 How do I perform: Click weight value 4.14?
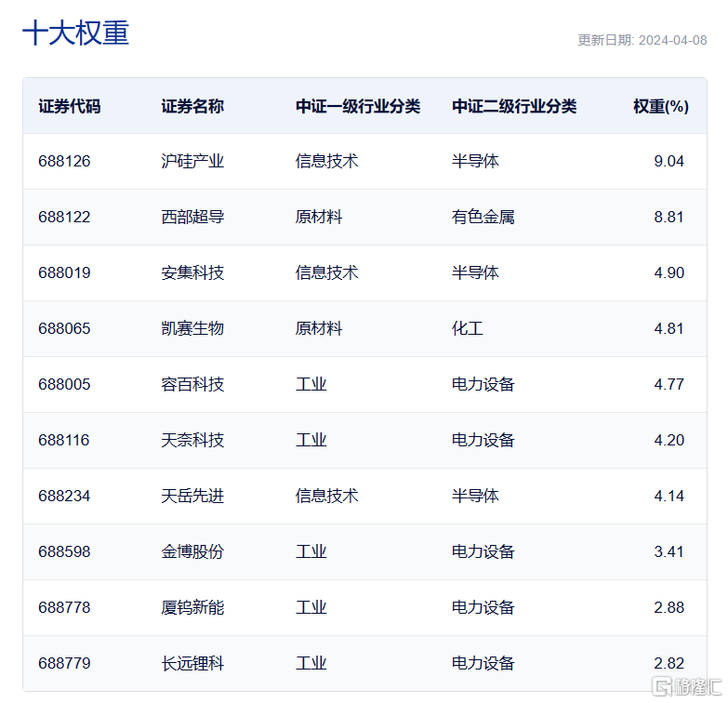[668, 496]
